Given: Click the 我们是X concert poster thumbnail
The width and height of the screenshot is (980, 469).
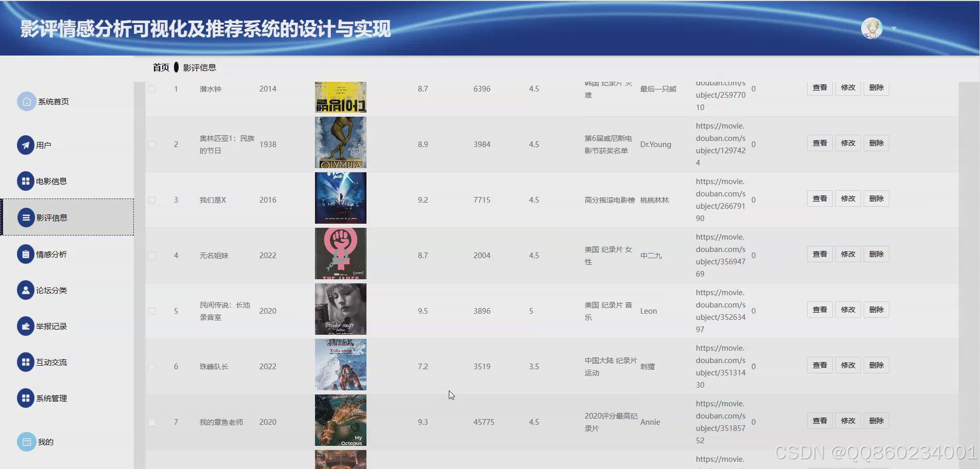Looking at the screenshot, I should point(341,198).
